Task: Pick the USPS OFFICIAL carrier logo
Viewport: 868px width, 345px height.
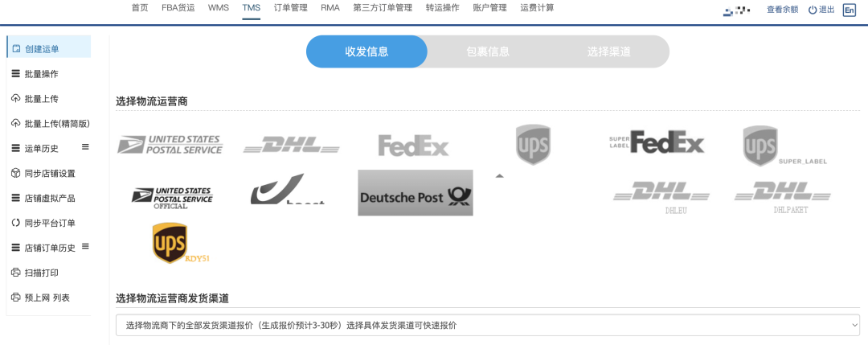Action: 172,198
